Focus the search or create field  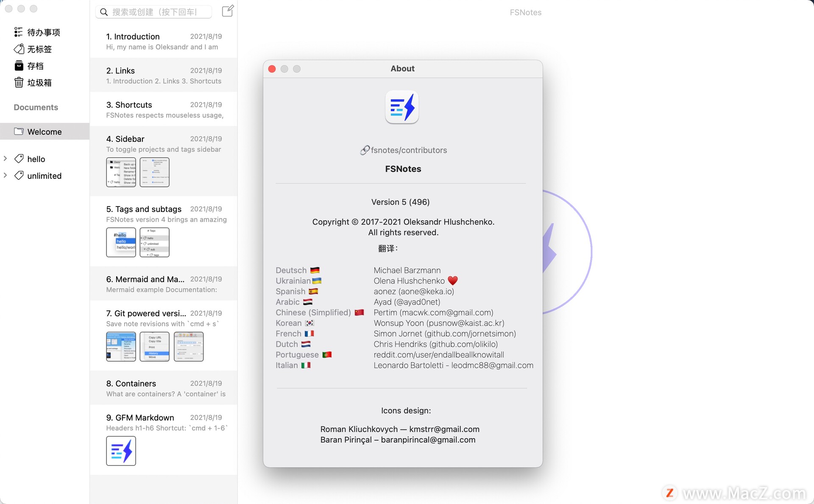pos(153,12)
